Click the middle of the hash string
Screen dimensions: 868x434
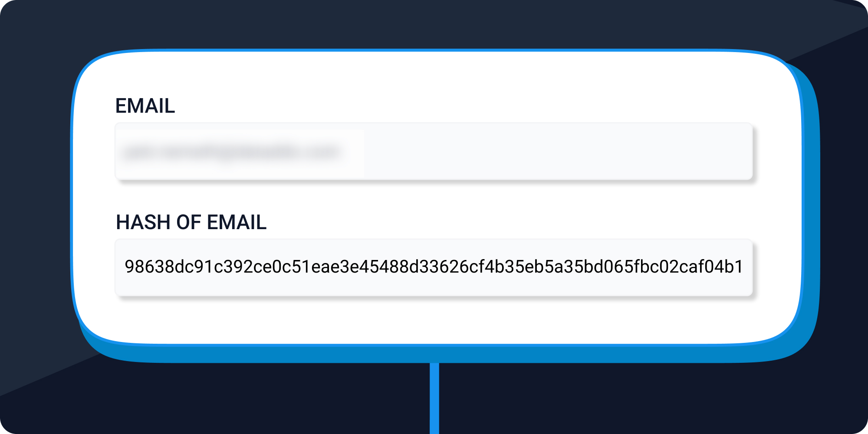(x=434, y=266)
